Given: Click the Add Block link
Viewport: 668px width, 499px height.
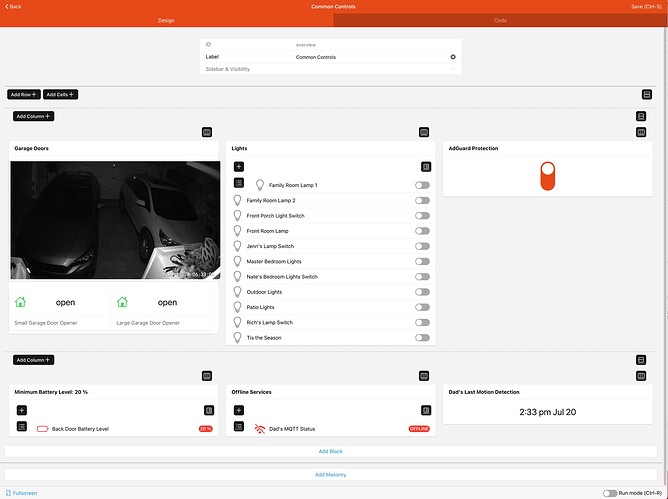Looking at the screenshot, I should [x=330, y=452].
